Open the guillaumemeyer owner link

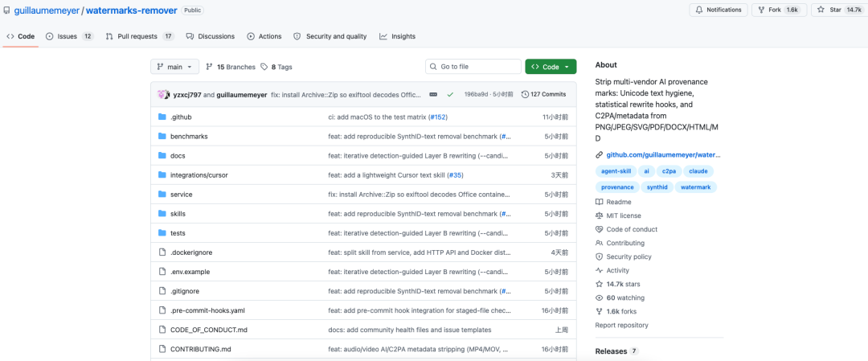click(47, 10)
